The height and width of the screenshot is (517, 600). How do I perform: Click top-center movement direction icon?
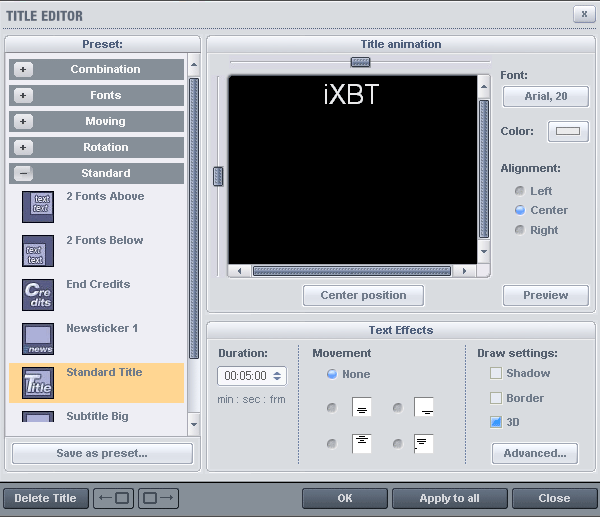(362, 444)
